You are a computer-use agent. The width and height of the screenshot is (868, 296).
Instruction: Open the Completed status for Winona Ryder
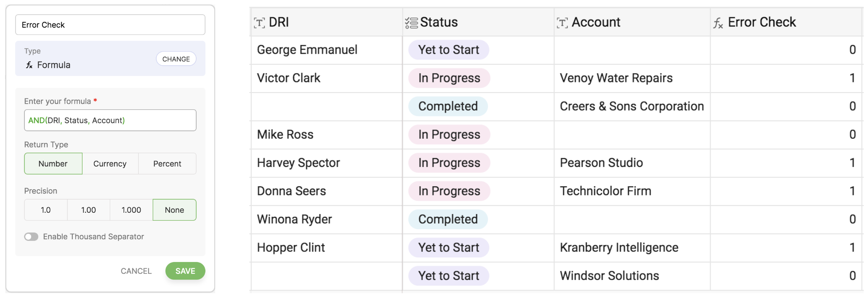pos(448,219)
